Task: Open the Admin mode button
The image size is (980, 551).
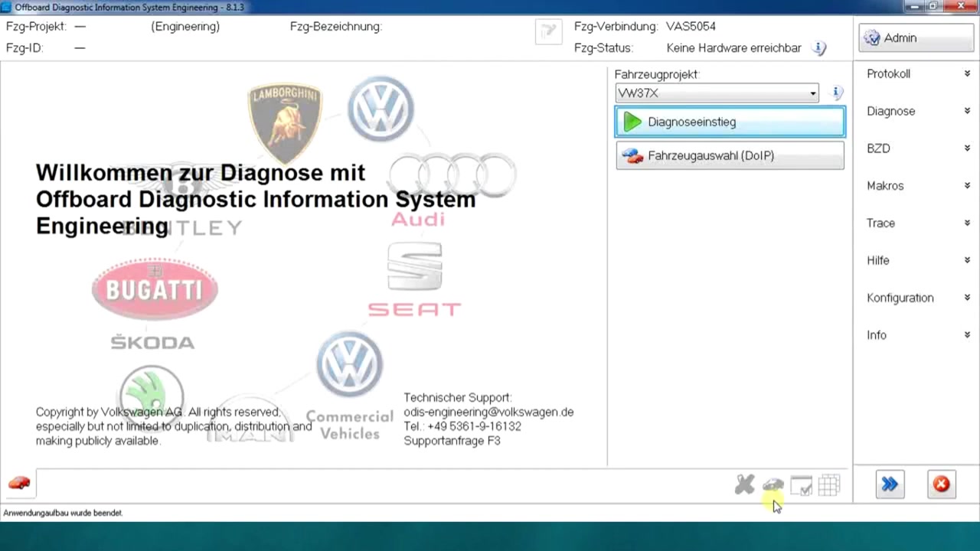Action: pyautogui.click(x=916, y=37)
